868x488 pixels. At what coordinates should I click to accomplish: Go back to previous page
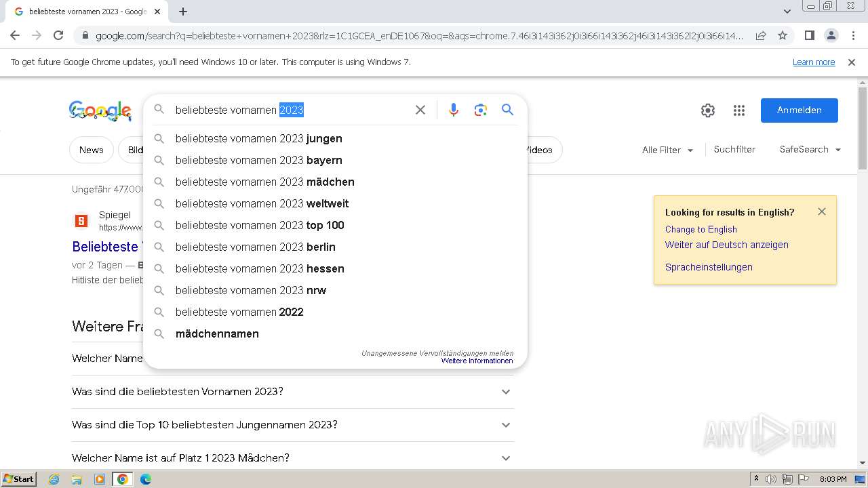pos(15,35)
